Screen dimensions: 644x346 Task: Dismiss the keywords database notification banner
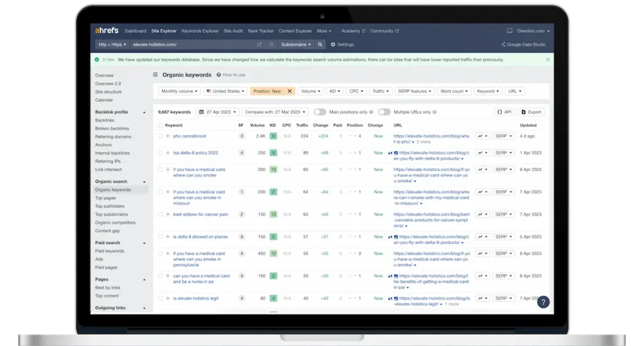pos(547,60)
